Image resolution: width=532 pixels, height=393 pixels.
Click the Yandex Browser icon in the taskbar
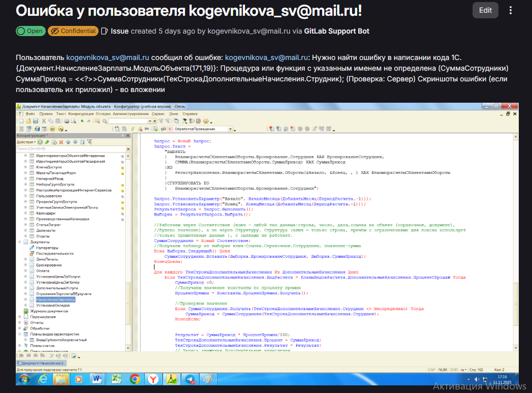153,379
